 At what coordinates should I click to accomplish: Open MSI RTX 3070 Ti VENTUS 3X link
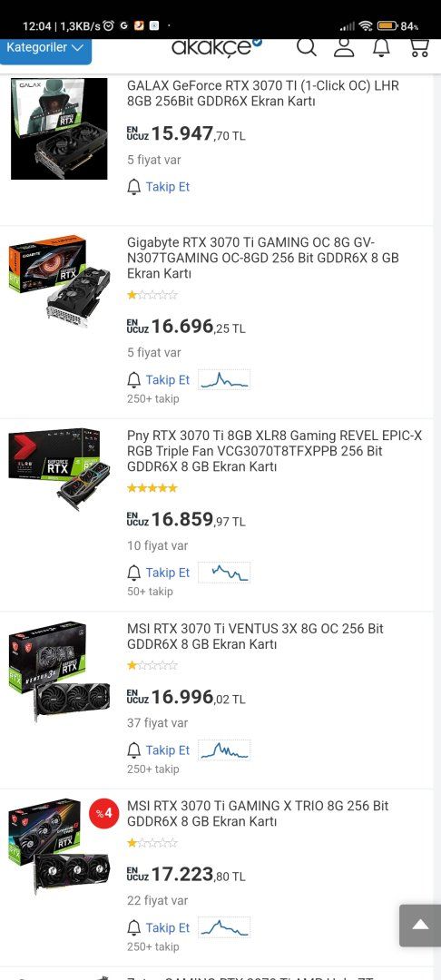tap(256, 636)
